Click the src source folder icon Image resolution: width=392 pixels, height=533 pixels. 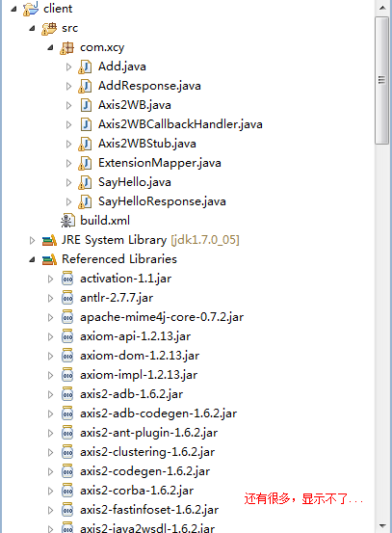click(49, 28)
